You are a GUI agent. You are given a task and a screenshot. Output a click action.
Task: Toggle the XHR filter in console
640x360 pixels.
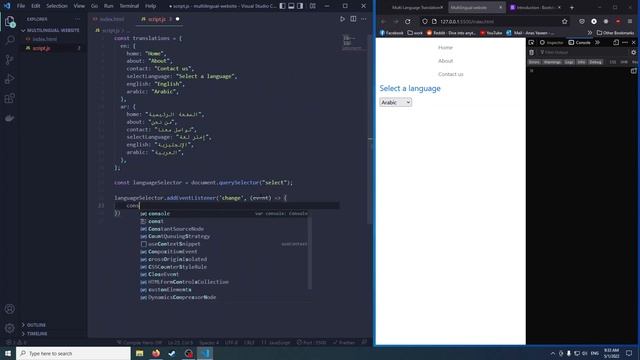624,62
